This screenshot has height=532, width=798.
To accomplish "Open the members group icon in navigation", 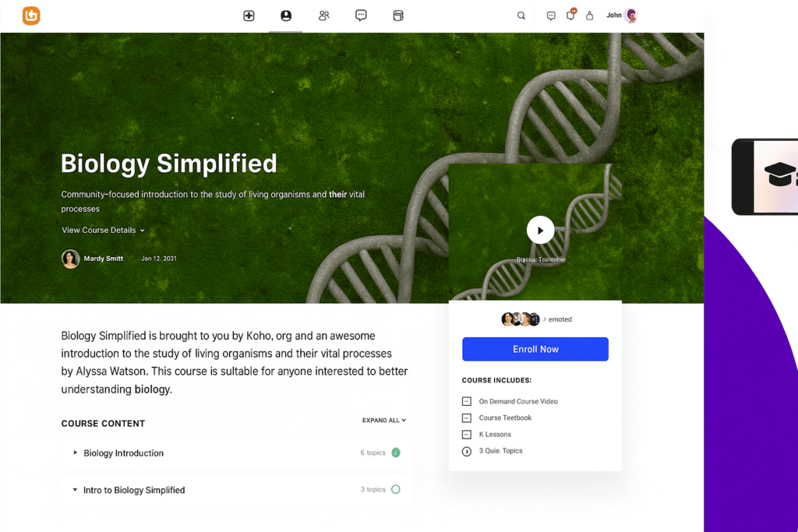I will 323,16.
